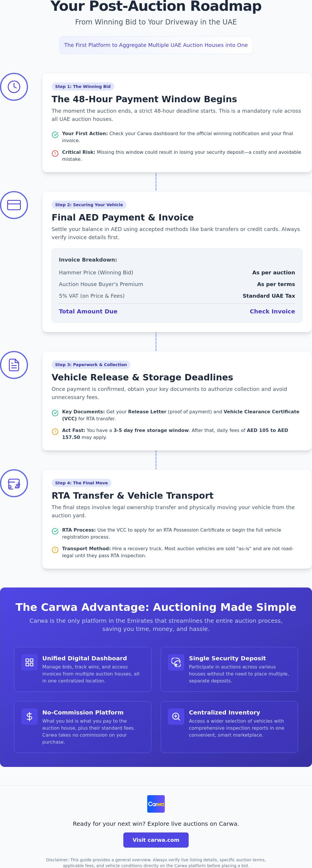The height and width of the screenshot is (868, 312).
Task: Click the Check Invoice link
Action: [x=272, y=312]
